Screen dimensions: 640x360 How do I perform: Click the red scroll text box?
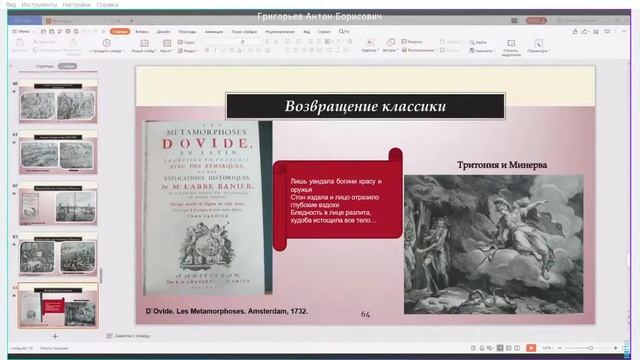tap(338, 200)
